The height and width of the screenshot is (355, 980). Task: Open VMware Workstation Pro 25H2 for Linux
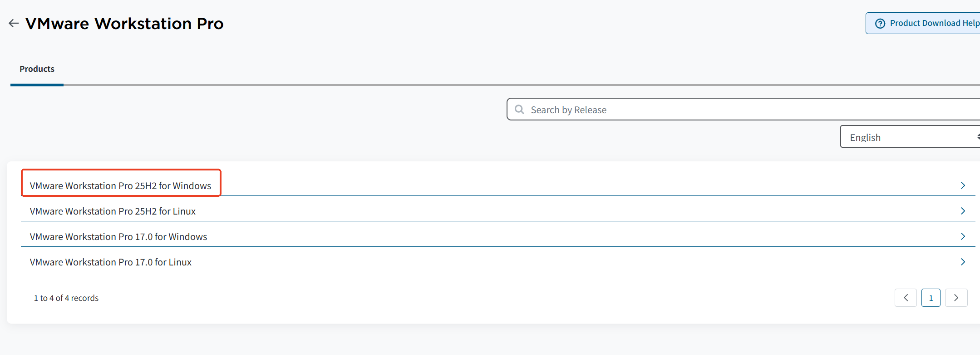[113, 211]
